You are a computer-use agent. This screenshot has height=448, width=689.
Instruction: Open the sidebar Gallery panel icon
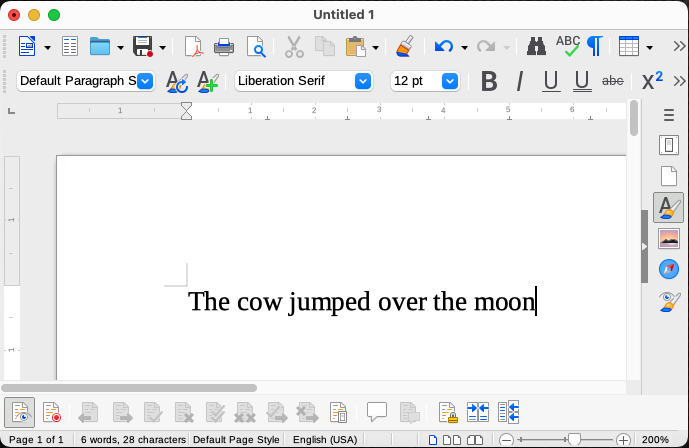point(669,238)
